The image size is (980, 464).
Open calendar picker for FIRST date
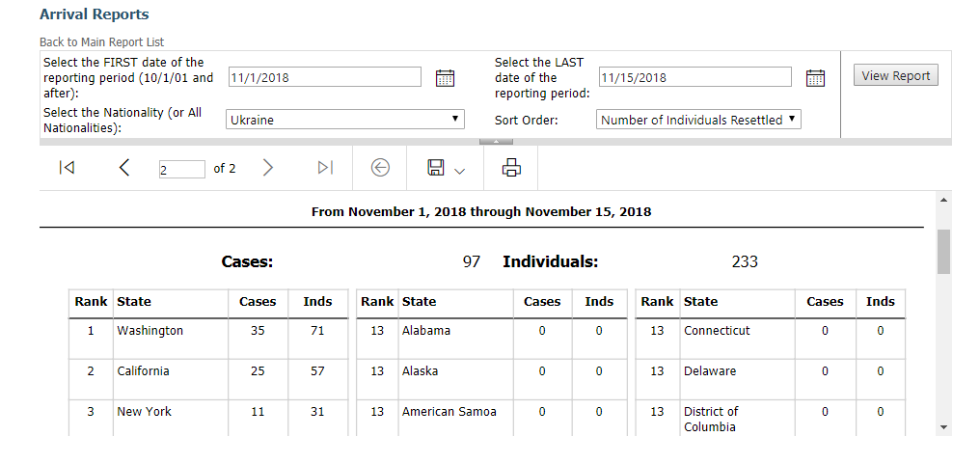445,78
